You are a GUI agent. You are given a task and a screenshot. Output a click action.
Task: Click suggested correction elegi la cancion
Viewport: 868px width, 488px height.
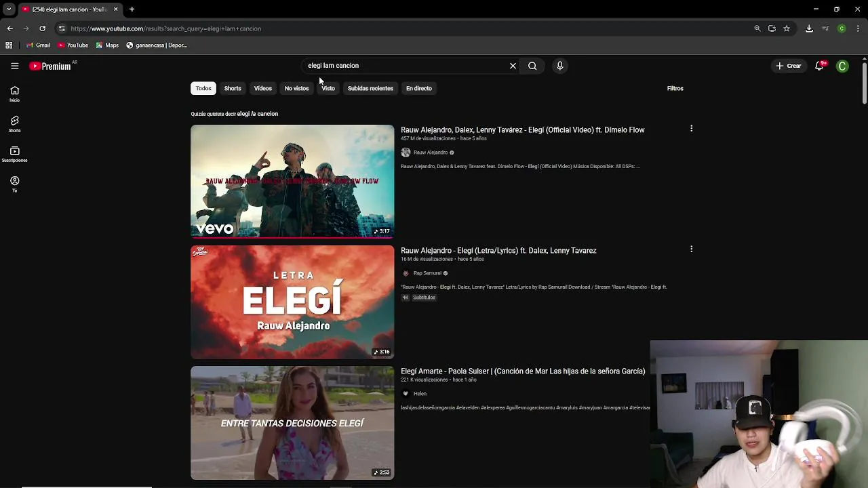coord(258,114)
